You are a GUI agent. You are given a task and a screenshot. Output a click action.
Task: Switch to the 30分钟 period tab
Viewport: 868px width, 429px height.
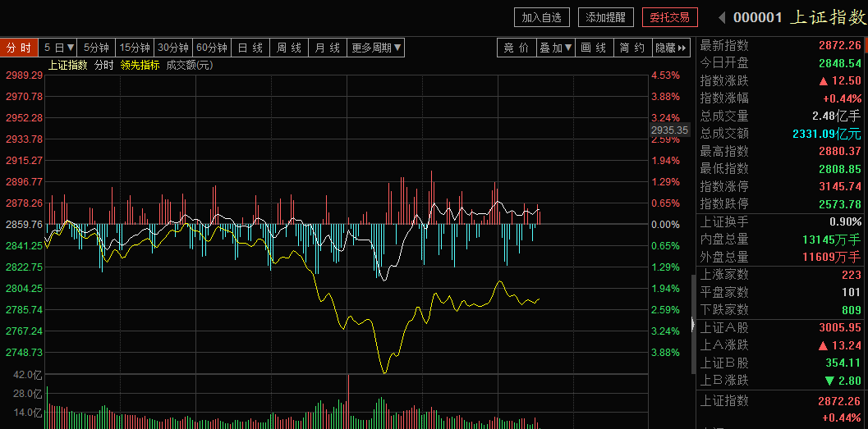click(173, 48)
